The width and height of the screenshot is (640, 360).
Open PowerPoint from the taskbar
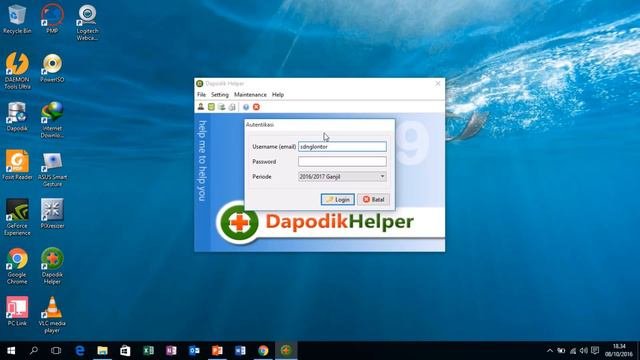click(x=217, y=351)
